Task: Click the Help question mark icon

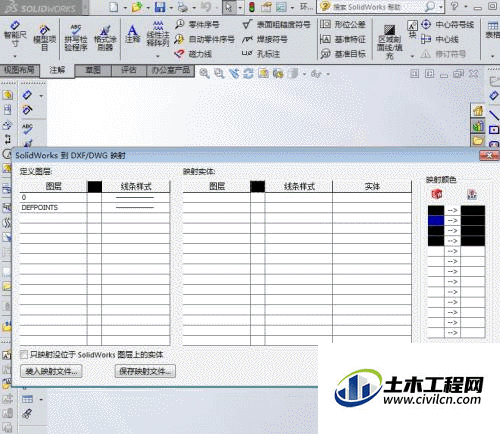Action: tap(454, 6)
